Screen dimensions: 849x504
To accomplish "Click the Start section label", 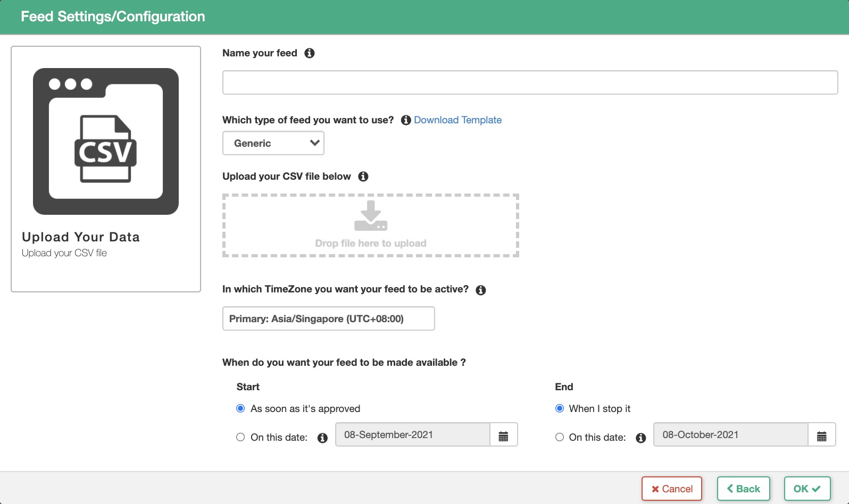I will [248, 387].
